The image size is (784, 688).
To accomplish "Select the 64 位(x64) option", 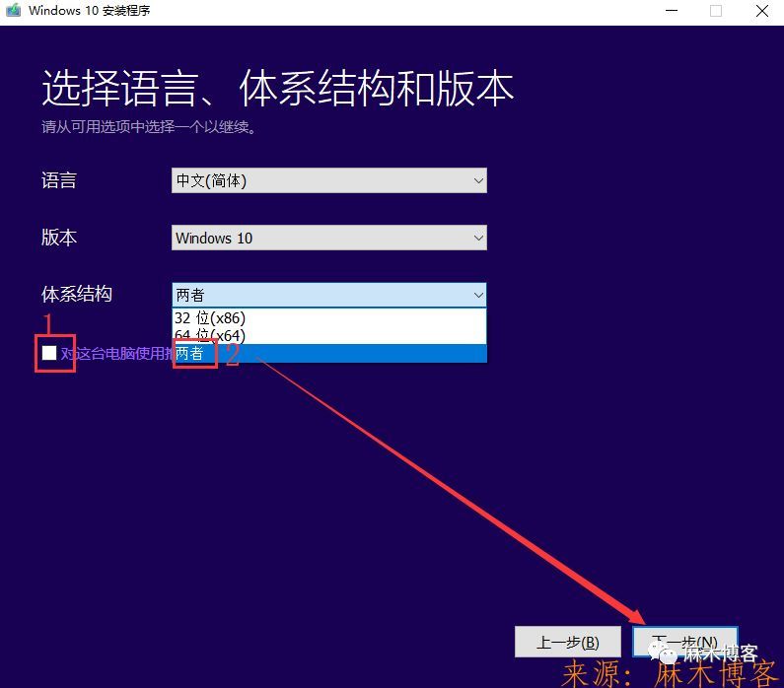I will point(329,335).
